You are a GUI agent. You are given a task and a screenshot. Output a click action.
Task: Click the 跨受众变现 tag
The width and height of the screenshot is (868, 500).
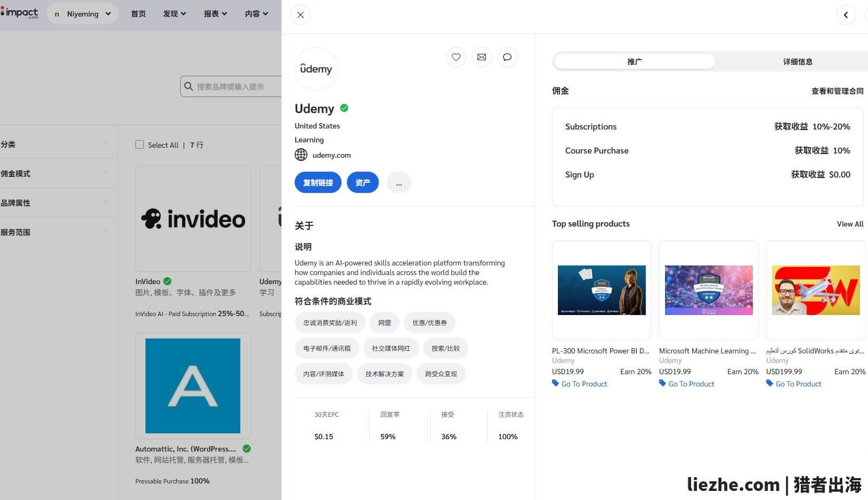441,374
